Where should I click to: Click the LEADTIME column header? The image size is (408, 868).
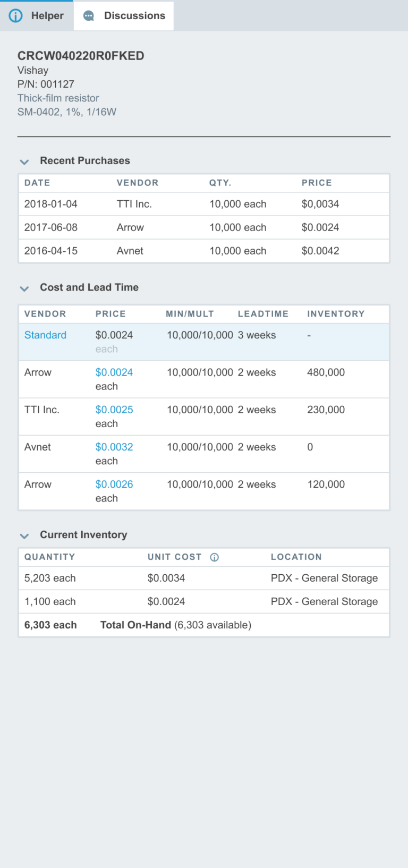point(263,314)
